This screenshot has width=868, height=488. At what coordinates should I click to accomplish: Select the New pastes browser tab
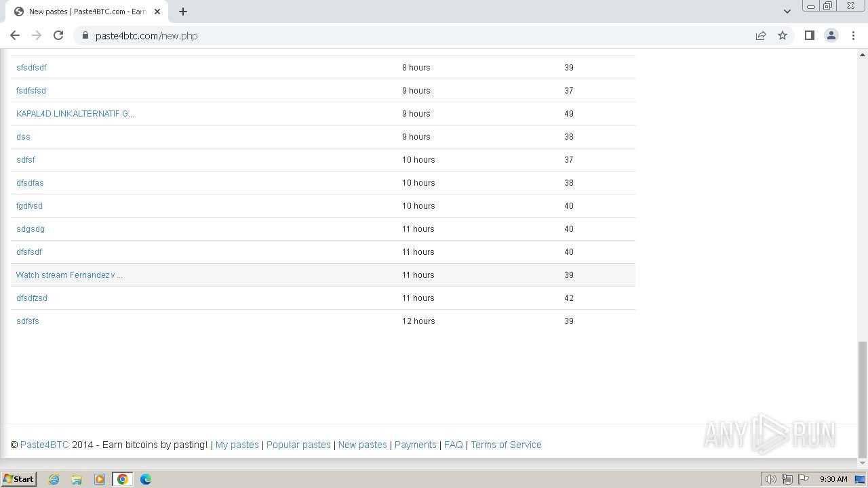(x=87, y=12)
